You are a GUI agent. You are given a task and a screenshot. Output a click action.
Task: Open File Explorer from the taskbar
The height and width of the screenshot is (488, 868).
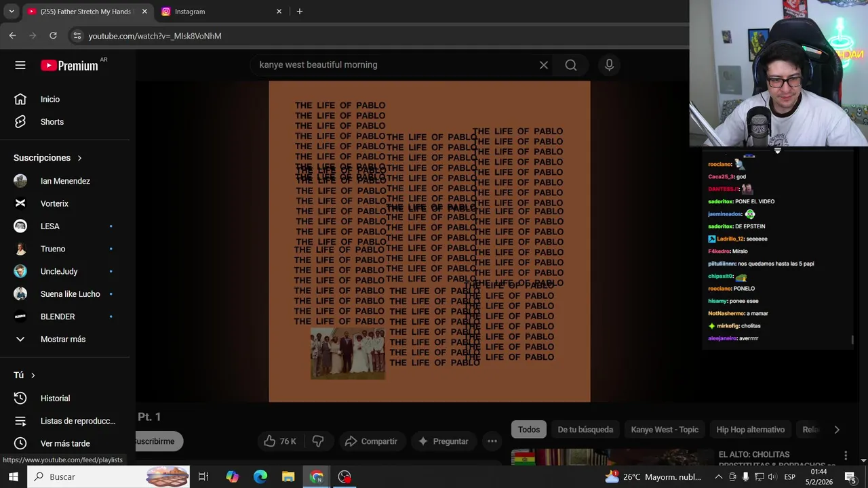288,477
